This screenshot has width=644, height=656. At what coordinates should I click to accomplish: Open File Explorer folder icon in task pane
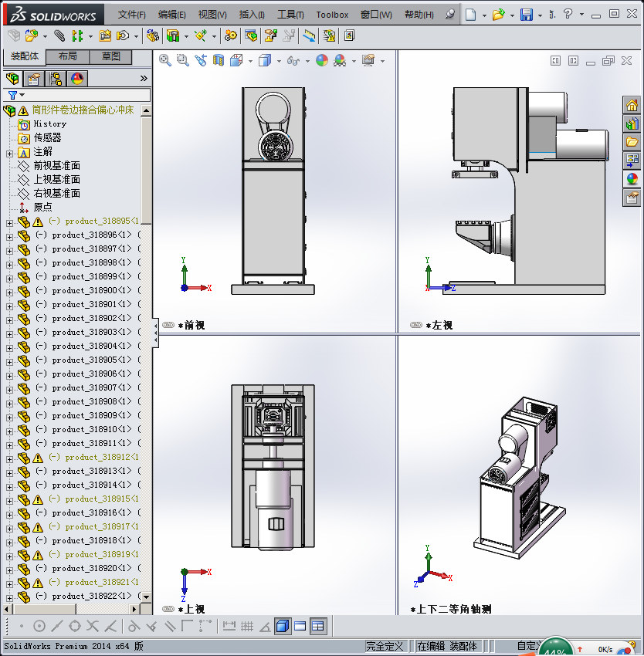[x=632, y=141]
